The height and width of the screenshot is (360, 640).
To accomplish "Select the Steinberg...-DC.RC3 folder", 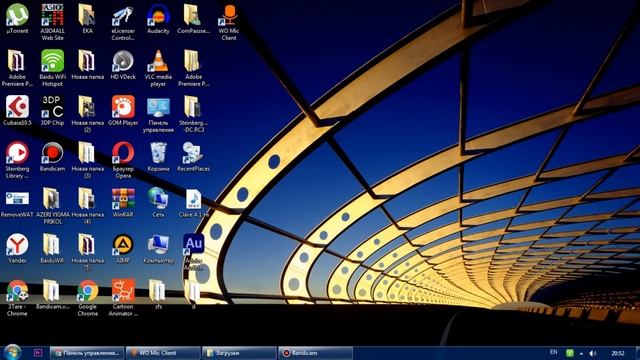I will click(x=193, y=114).
